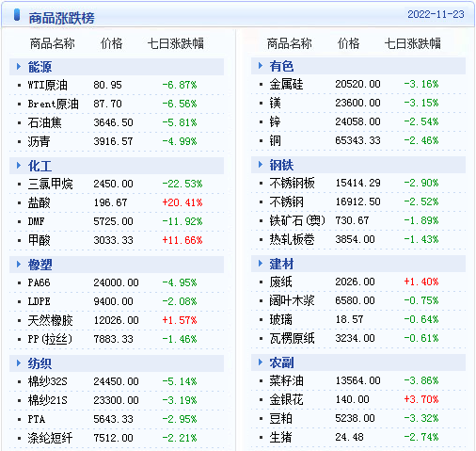Select 废纸 commodity name
Screen dimensions: 476x451
pos(280,282)
